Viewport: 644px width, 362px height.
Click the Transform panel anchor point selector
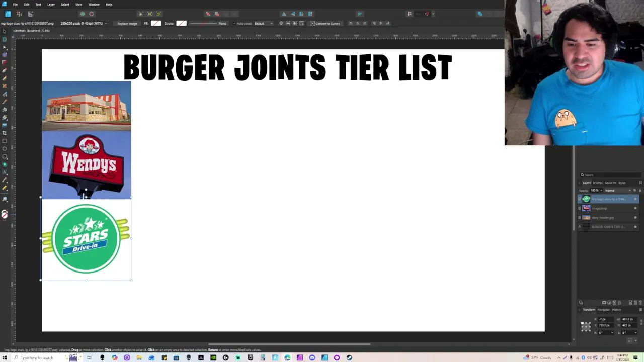pyautogui.click(x=586, y=327)
